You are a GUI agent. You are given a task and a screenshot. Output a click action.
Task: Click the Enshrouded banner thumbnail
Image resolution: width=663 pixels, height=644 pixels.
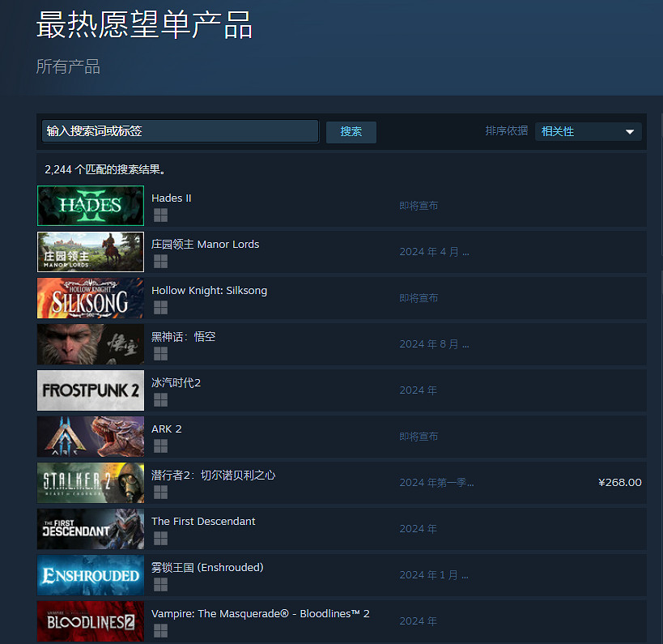pos(90,575)
